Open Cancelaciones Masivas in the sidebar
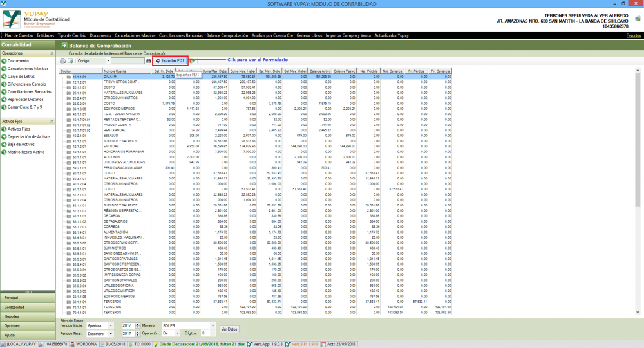The width and height of the screenshot is (644, 348). (25, 69)
